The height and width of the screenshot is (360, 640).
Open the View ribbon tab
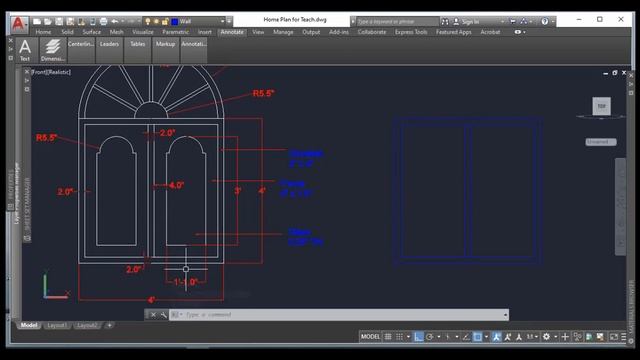[258, 32]
